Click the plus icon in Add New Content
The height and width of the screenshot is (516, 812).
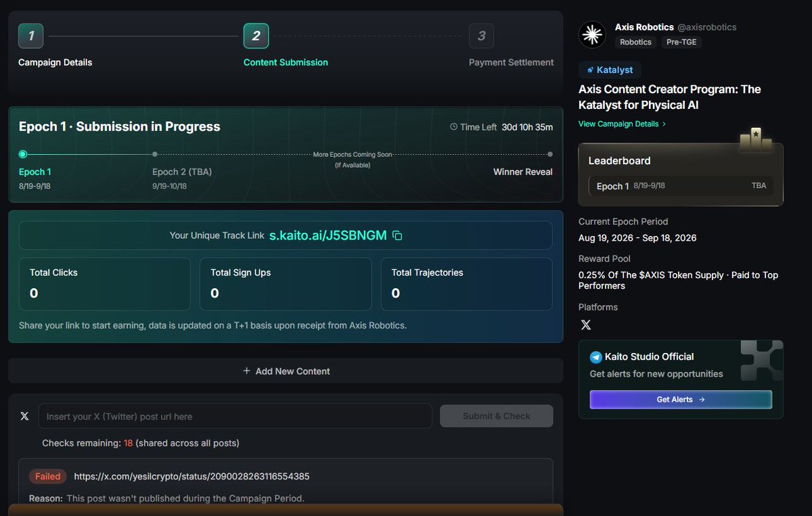click(246, 371)
